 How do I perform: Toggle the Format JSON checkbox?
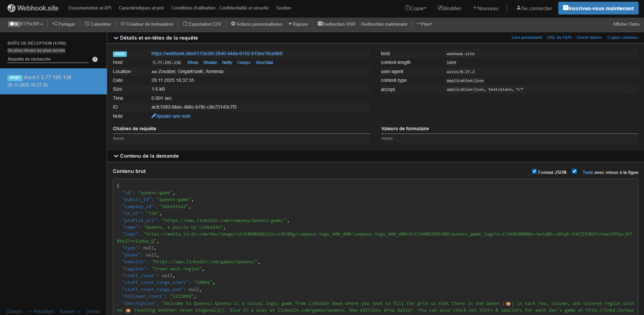[534, 172]
